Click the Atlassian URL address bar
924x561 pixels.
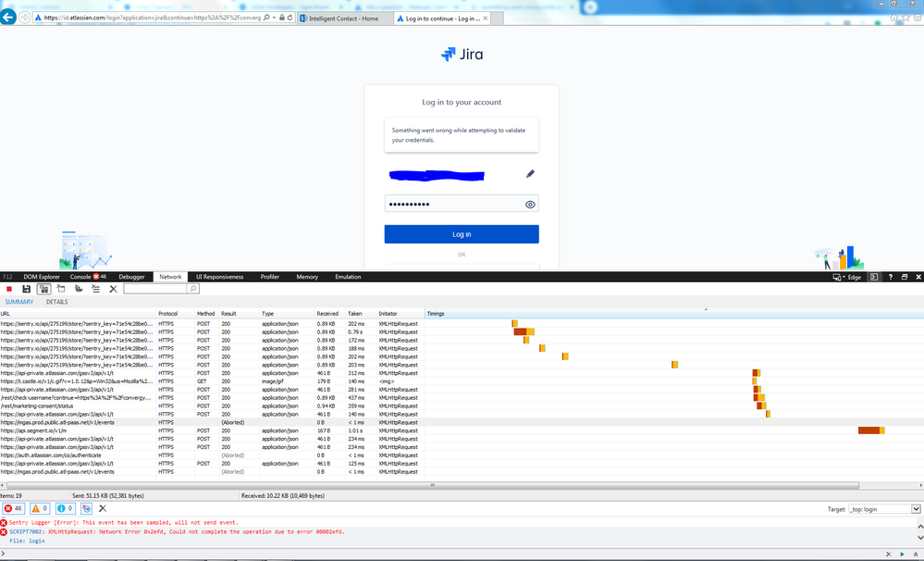click(152, 18)
